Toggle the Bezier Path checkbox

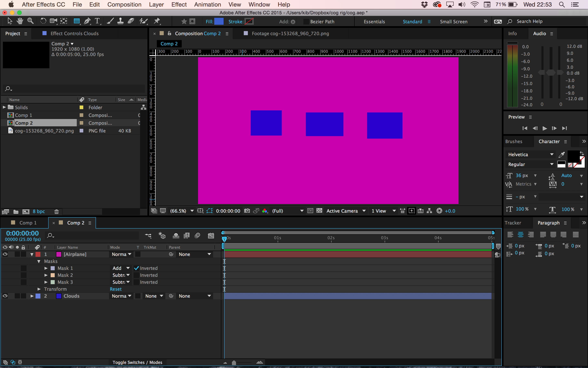(306, 22)
